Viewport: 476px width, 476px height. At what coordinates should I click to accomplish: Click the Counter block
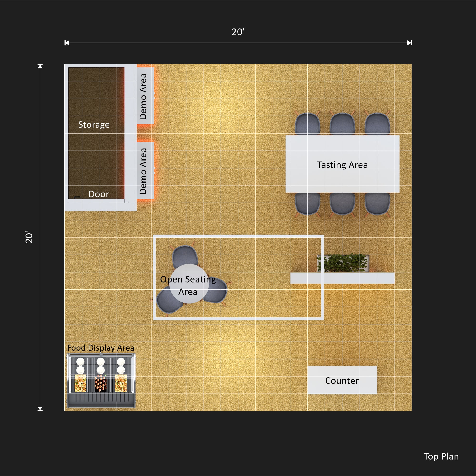click(342, 380)
